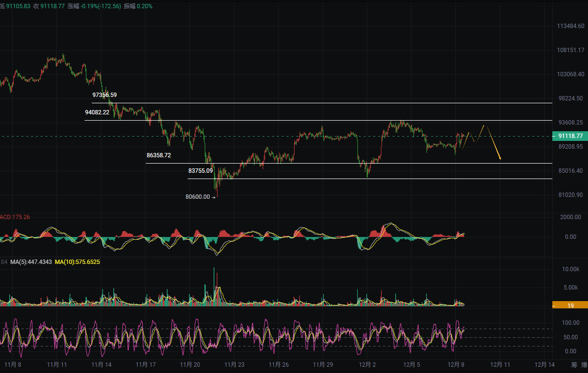The image size is (588, 373).
Task: Click the 筹 button at bottom right
Action: pos(574,364)
